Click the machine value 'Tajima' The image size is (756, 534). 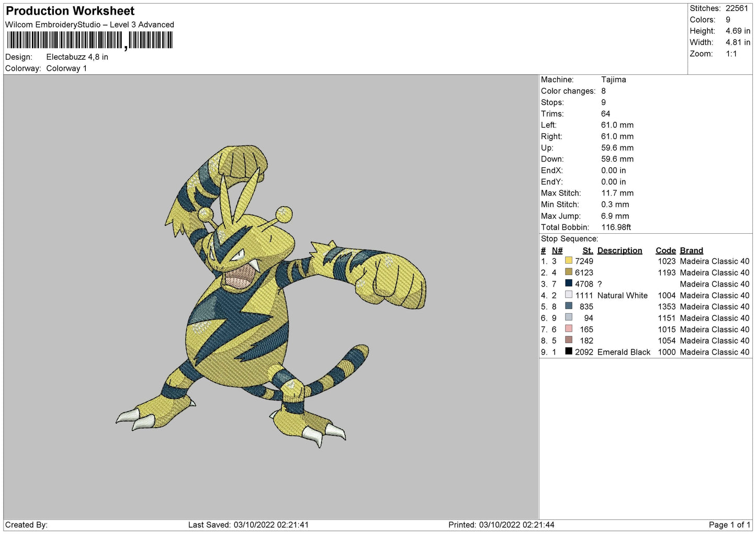pyautogui.click(x=613, y=79)
